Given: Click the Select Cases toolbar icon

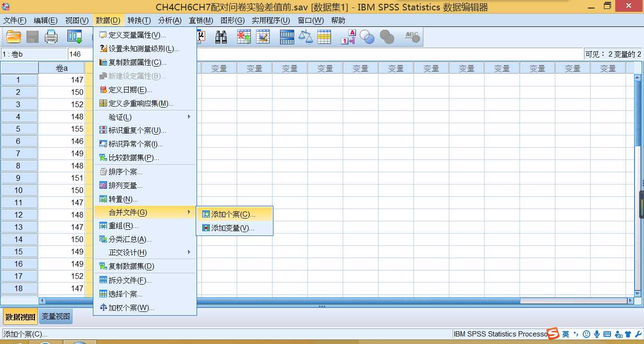Looking at the screenshot, I should point(324,37).
